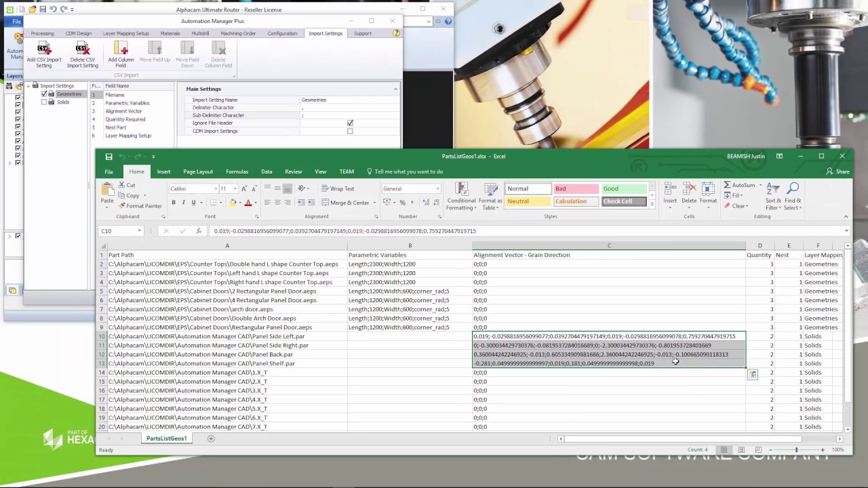Click the Paste icon in Excel ribbon

tap(107, 190)
